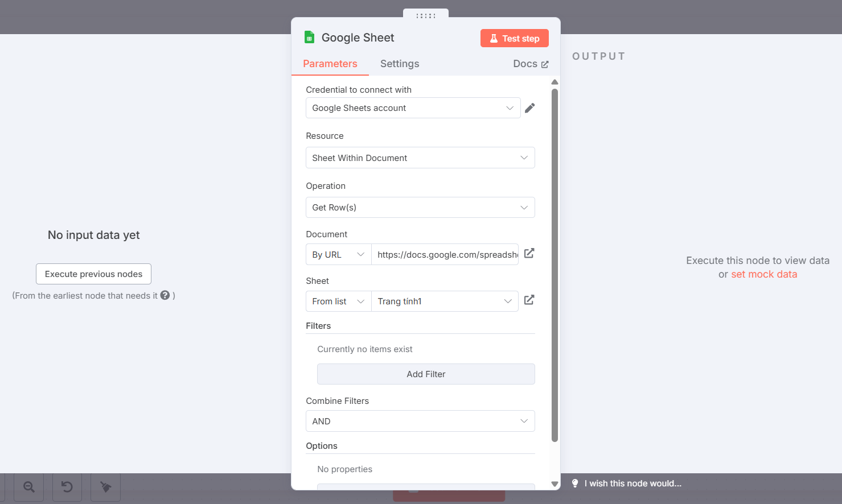
Task: Click the Google Sheet node title
Action: tap(358, 38)
